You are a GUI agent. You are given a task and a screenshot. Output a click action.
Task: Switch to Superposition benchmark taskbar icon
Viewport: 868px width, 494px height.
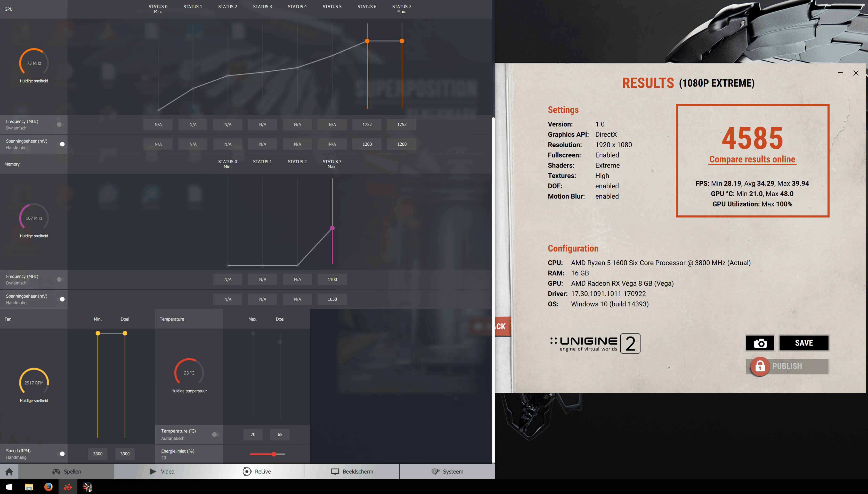87,487
